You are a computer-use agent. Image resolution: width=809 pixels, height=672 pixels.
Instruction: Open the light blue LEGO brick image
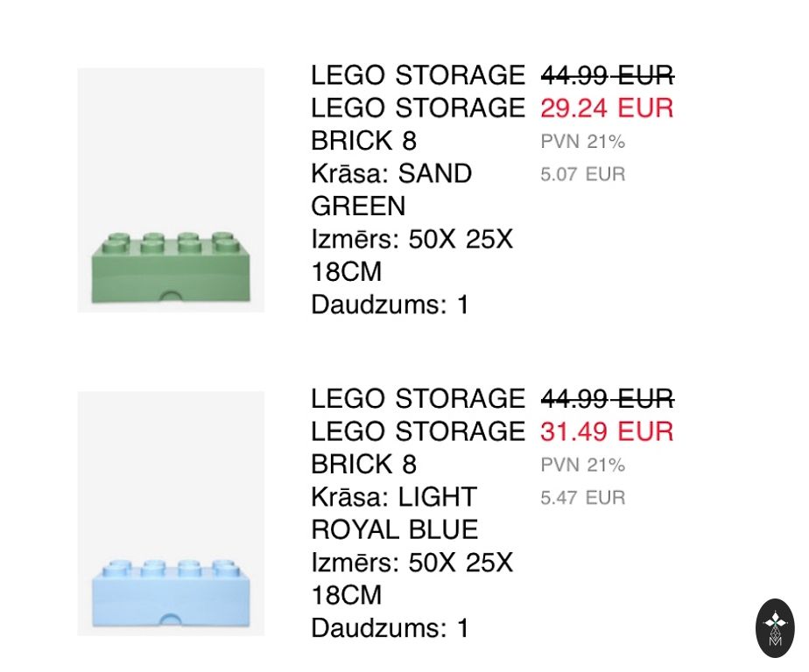point(171,514)
